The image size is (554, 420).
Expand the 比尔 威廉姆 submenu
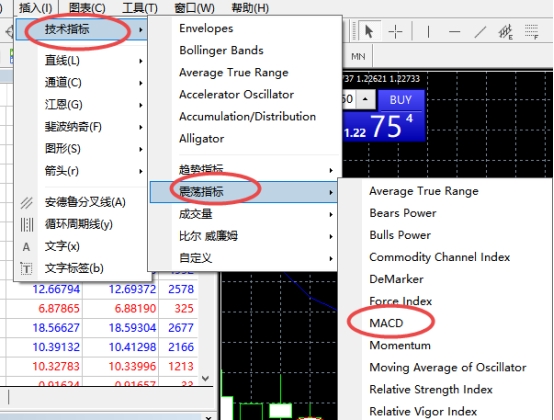tap(243, 236)
